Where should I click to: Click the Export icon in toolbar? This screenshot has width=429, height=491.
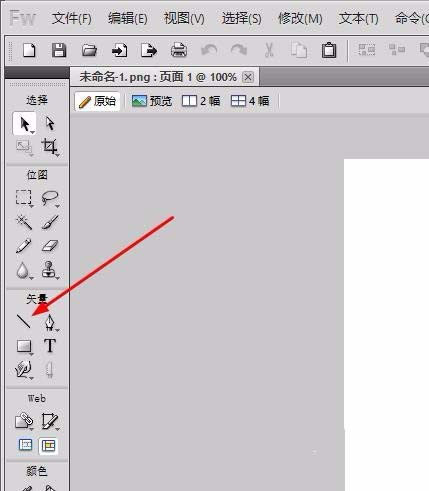(x=149, y=51)
